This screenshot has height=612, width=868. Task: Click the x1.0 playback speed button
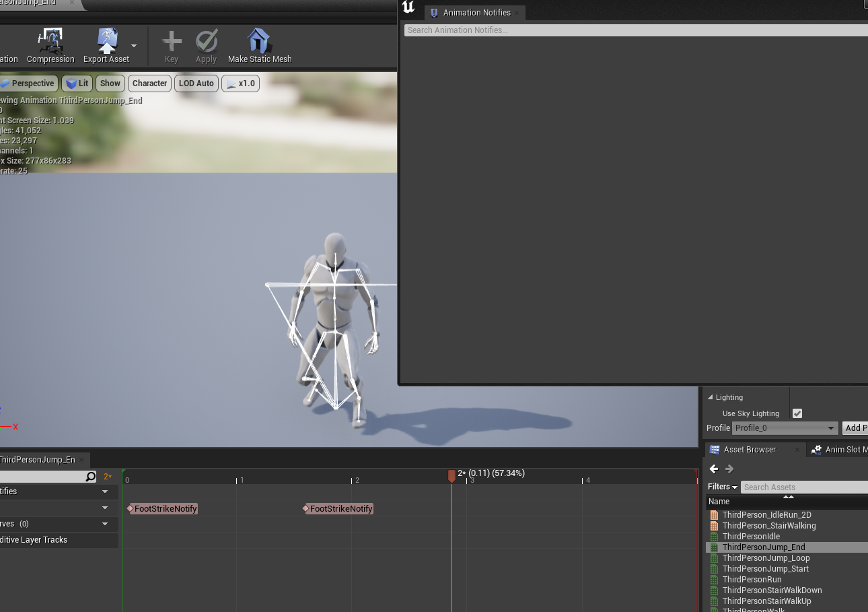pos(240,83)
